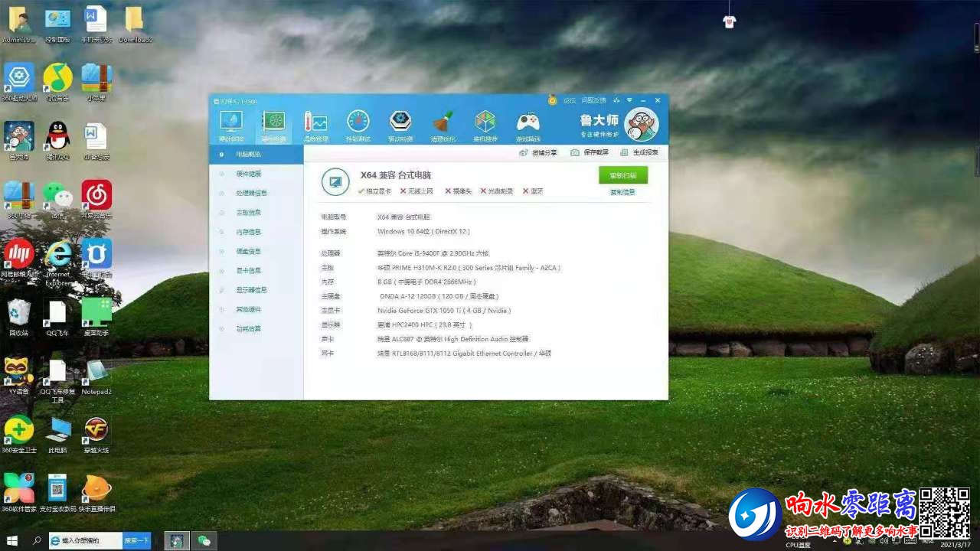Click Windows 10 64位 DirectX 12 value
Viewport: 980px width, 551px height.
[423, 231]
